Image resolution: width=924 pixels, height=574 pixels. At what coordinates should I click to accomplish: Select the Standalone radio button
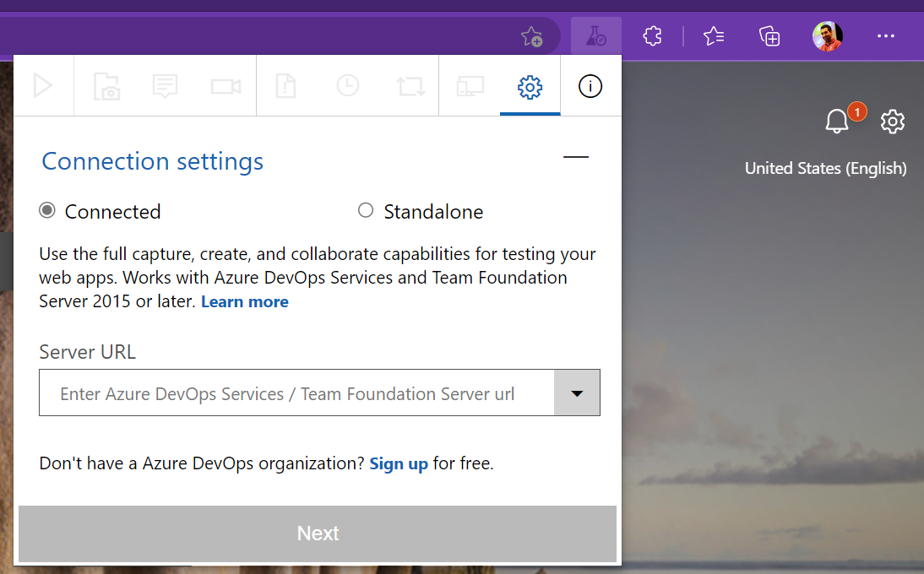[366, 211]
